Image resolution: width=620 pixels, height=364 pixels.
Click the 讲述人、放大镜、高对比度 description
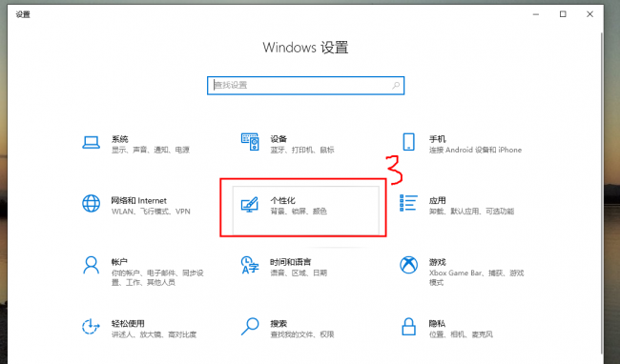point(154,334)
